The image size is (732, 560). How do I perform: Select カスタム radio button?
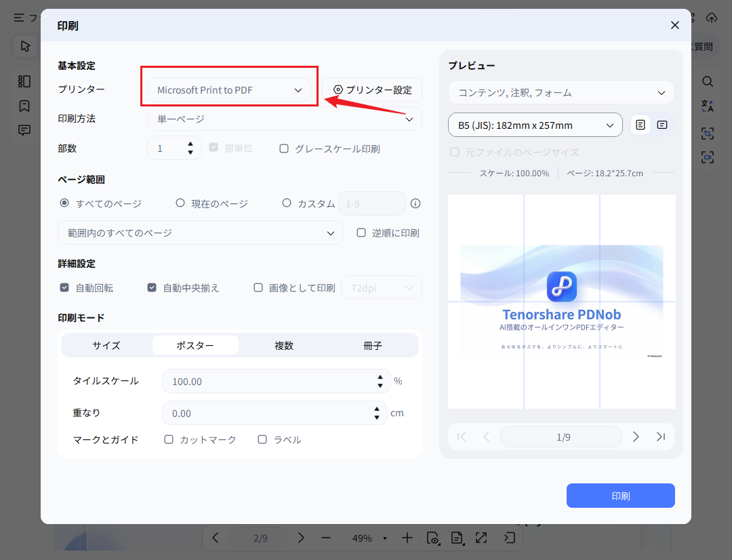[287, 203]
